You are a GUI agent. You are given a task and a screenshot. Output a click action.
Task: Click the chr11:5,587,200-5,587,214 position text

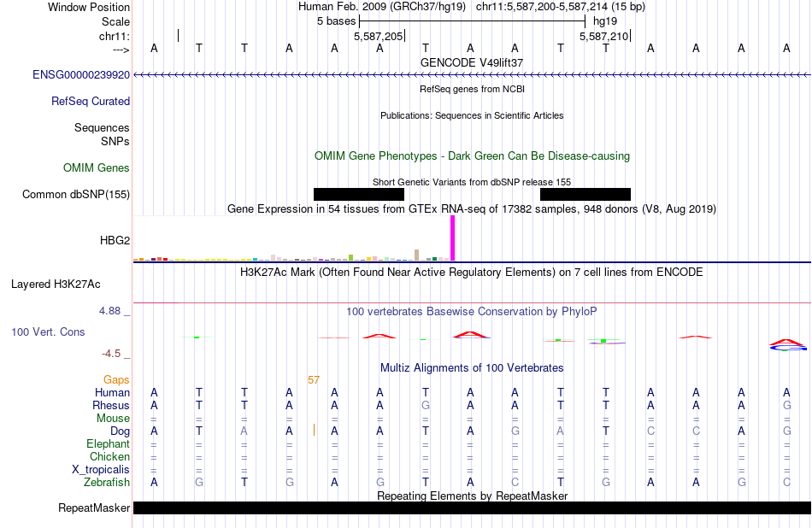point(561,7)
